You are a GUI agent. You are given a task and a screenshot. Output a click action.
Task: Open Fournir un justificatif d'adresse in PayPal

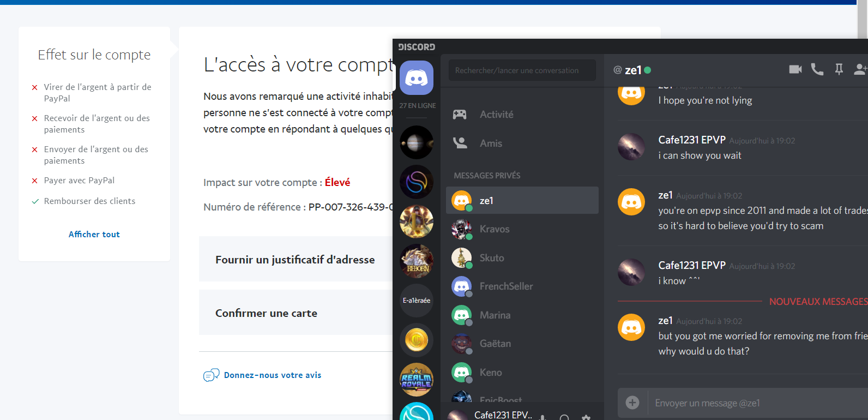coord(296,259)
